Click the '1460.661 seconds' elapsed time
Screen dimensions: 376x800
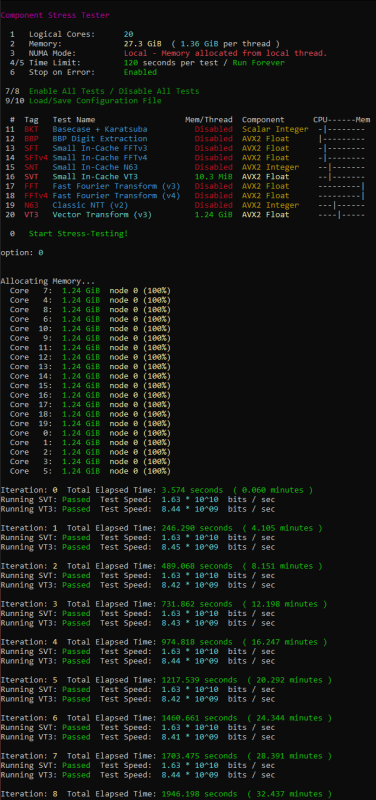click(199, 718)
